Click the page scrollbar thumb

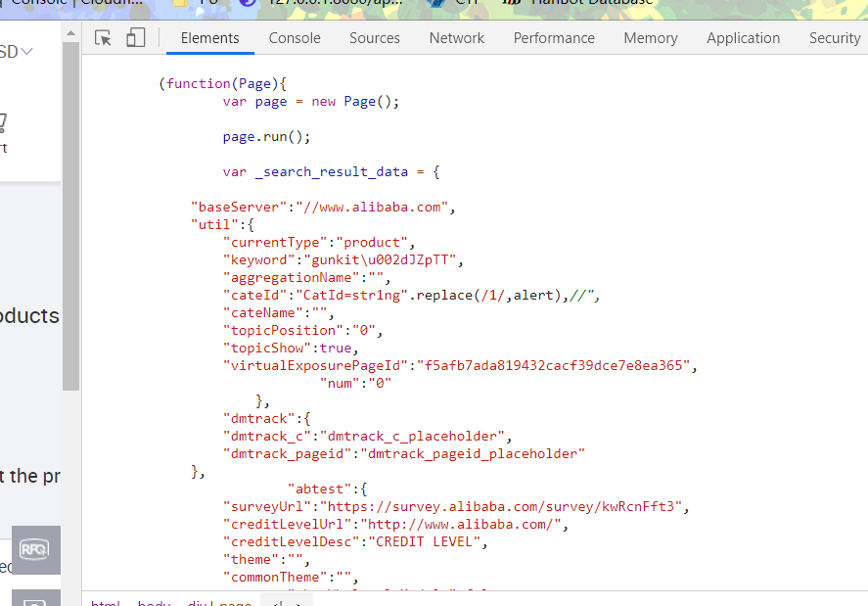click(x=70, y=216)
